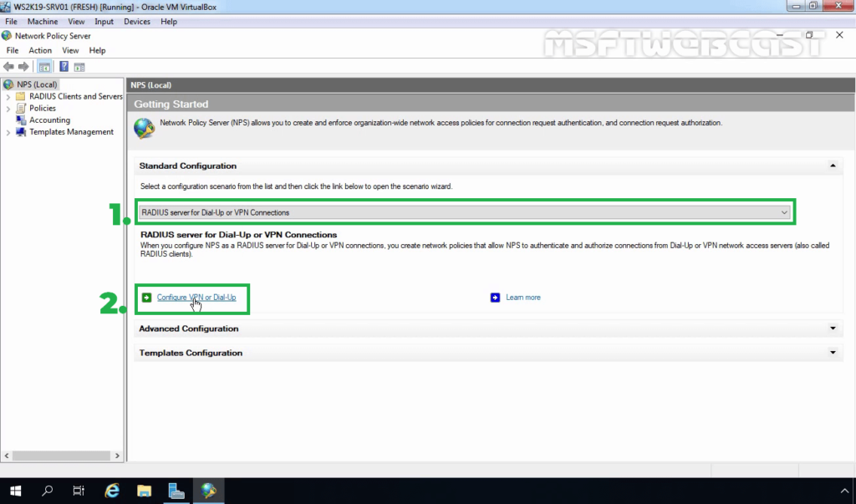The image size is (856, 504).
Task: Open NPS console Action menu
Action: (40, 50)
